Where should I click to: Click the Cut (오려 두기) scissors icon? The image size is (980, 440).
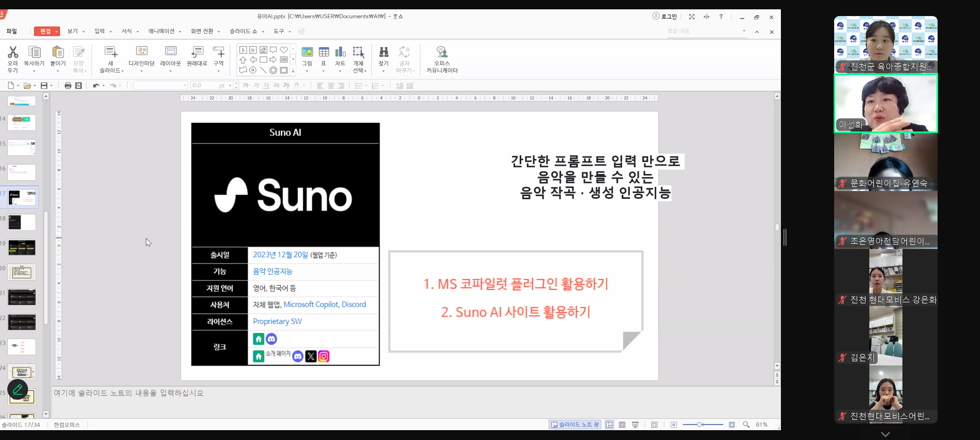pos(13,52)
